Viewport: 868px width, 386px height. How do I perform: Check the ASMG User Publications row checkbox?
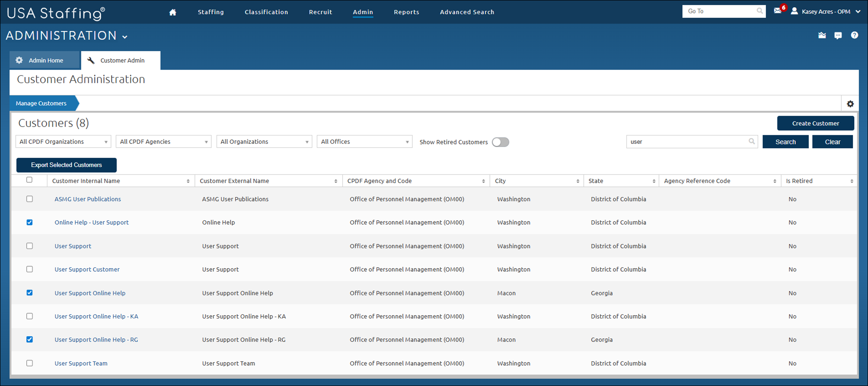[x=30, y=199]
